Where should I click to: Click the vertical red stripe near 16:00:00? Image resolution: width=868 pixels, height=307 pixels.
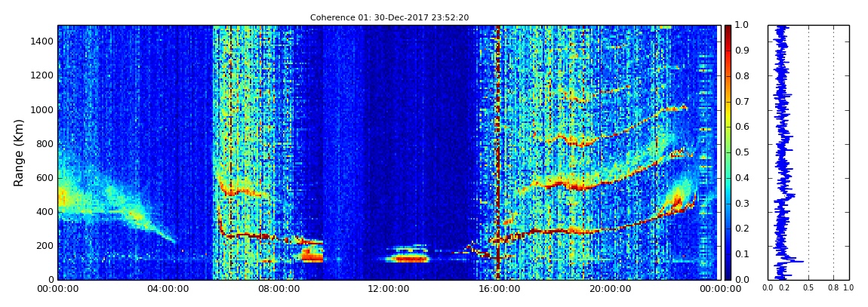click(x=497, y=152)
